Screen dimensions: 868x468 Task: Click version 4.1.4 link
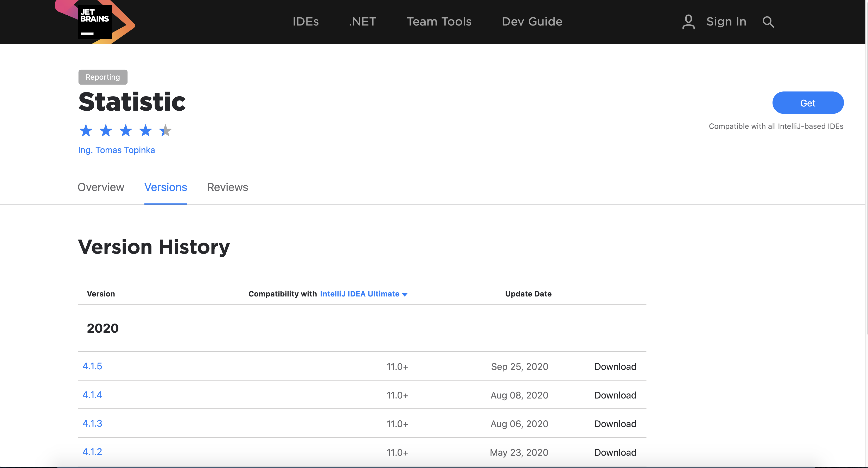point(92,395)
